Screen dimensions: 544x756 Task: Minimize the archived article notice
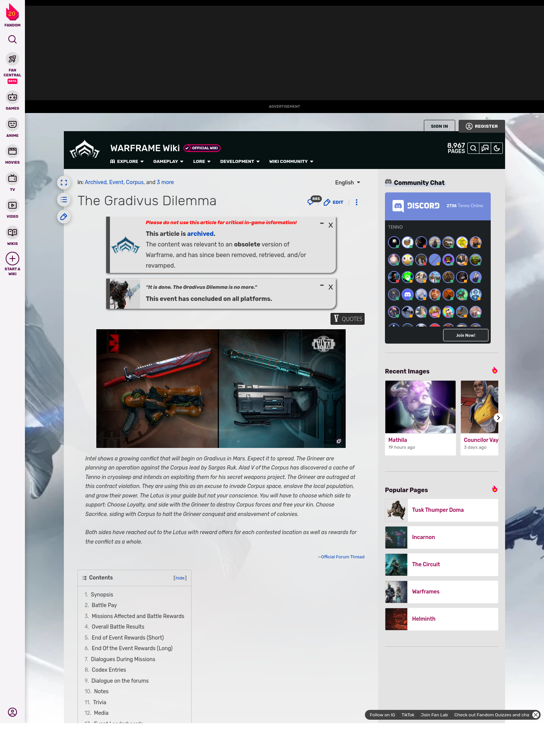click(x=322, y=223)
